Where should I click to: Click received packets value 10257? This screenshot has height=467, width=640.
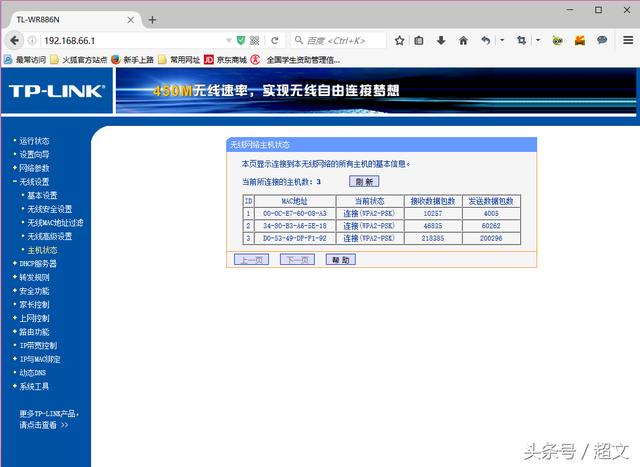[433, 213]
